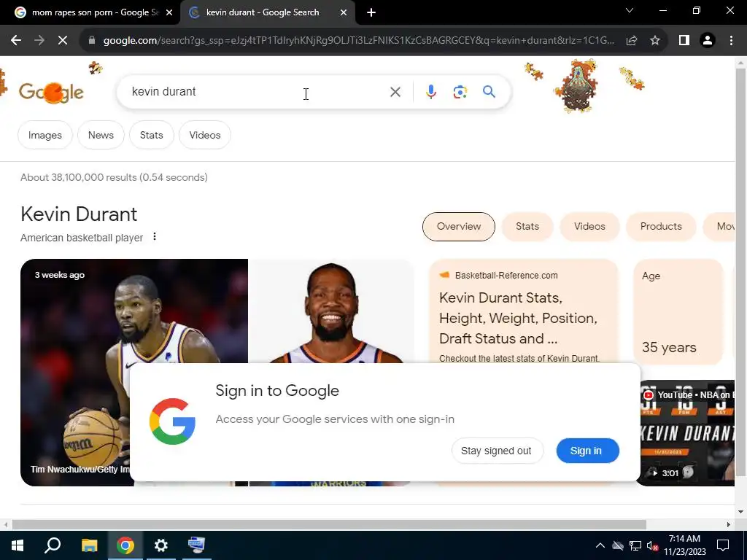The image size is (747, 560).
Task: Open the tab search dropdown in Chrome
Action: pos(630,10)
